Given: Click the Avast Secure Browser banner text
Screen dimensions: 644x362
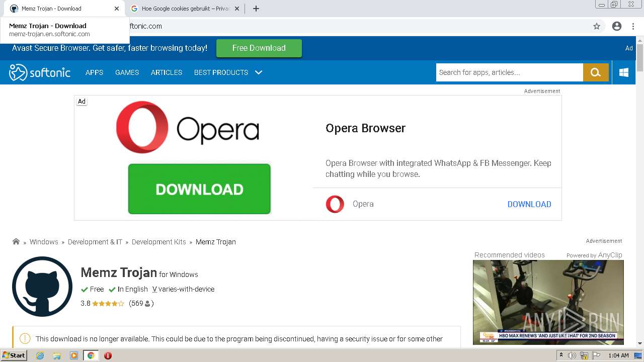Looking at the screenshot, I should tap(110, 48).
